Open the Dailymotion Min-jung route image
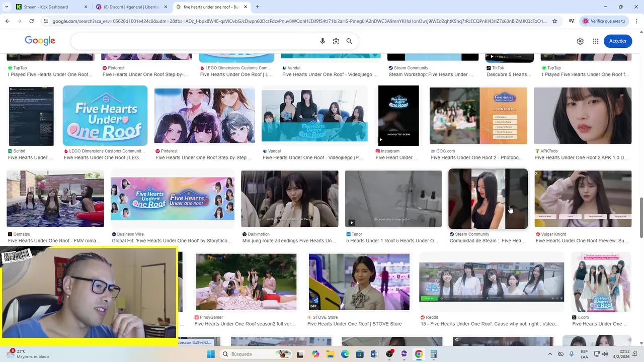The width and height of the screenshot is (644, 362). (x=290, y=199)
